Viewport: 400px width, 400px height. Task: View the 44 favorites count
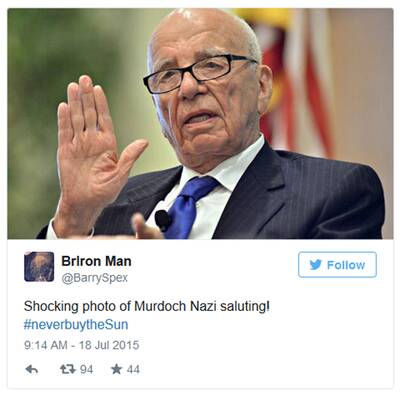pyautogui.click(x=133, y=369)
